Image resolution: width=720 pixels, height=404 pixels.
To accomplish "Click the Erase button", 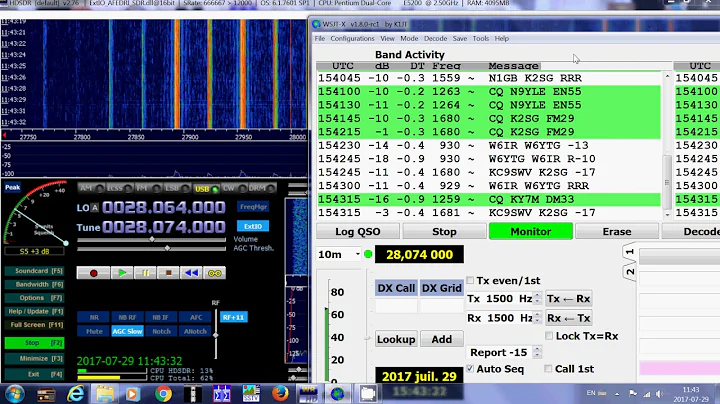I will pos(617,231).
